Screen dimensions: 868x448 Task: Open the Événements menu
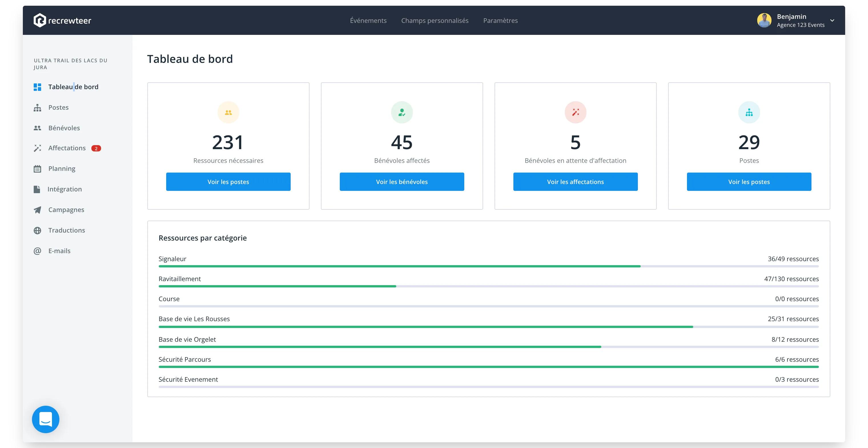pyautogui.click(x=368, y=21)
